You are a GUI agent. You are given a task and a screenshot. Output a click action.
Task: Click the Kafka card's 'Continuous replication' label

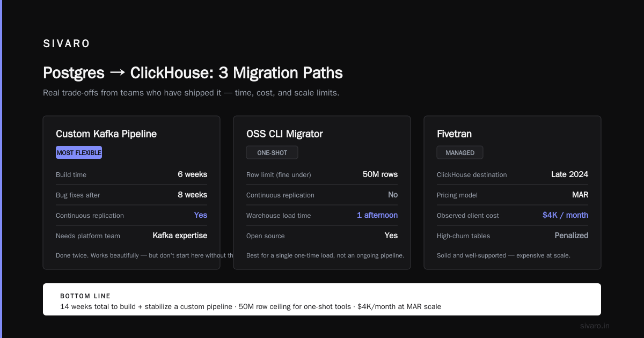tap(90, 216)
